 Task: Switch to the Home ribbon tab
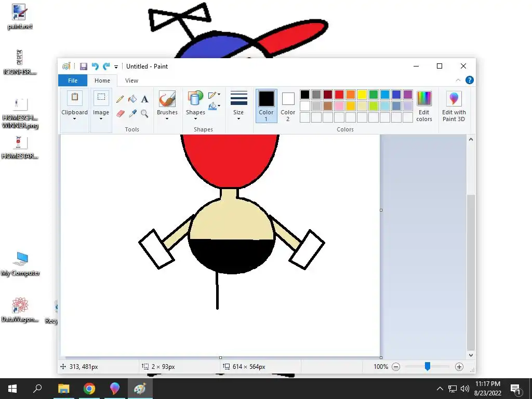coord(102,81)
